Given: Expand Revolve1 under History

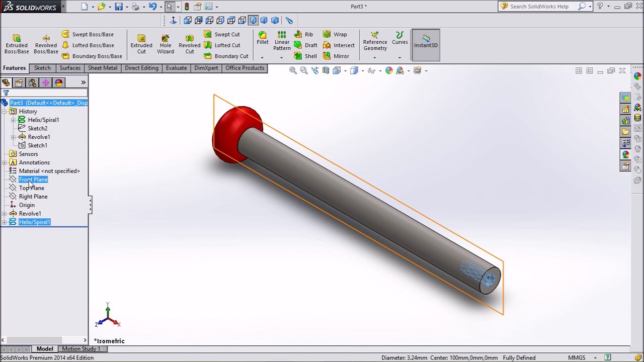Looking at the screenshot, I should tap(13, 137).
